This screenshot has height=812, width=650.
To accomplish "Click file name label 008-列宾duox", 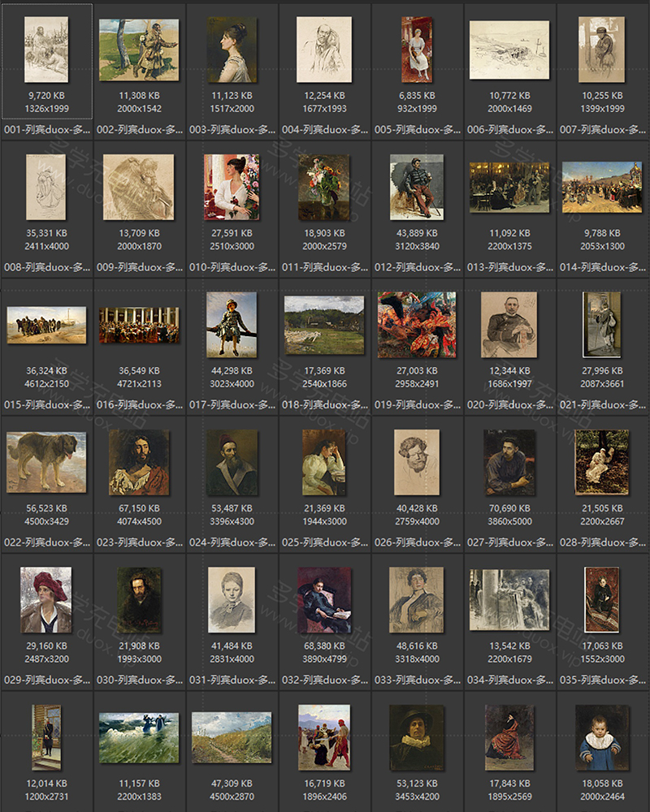I will [x=46, y=267].
